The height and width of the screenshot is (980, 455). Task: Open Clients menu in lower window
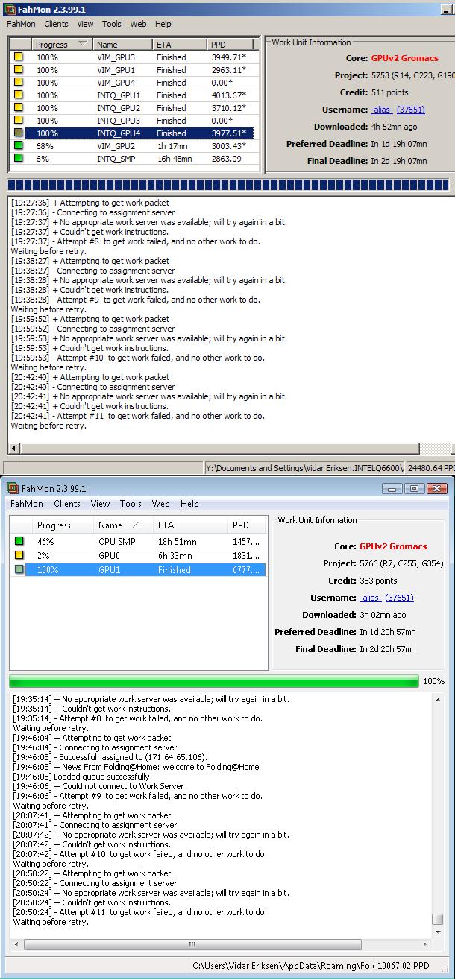pyautogui.click(x=66, y=504)
